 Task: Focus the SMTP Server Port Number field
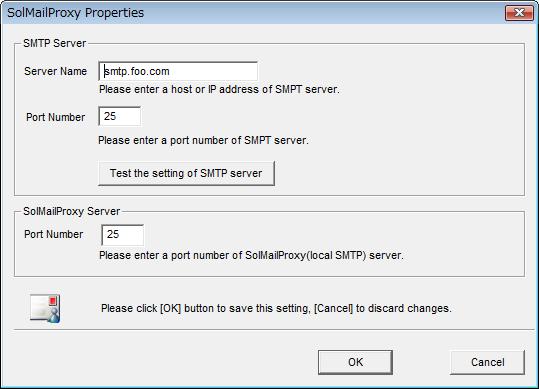click(120, 116)
